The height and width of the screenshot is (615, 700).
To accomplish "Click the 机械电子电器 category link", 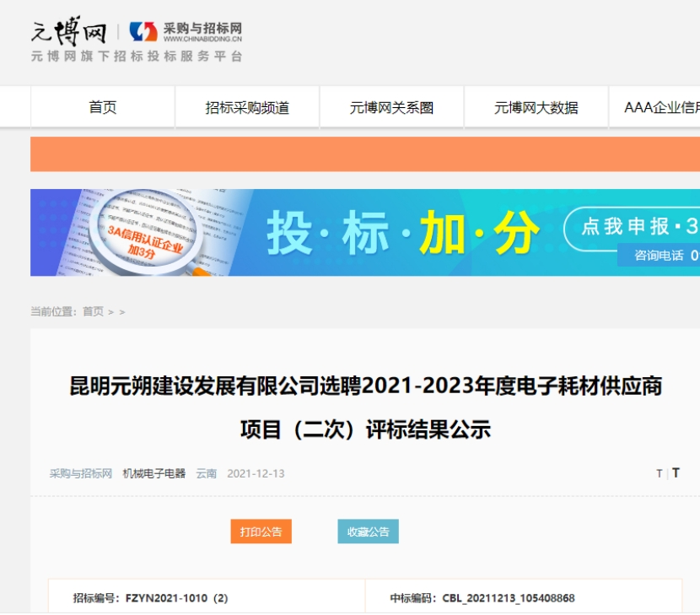I will point(153,473).
